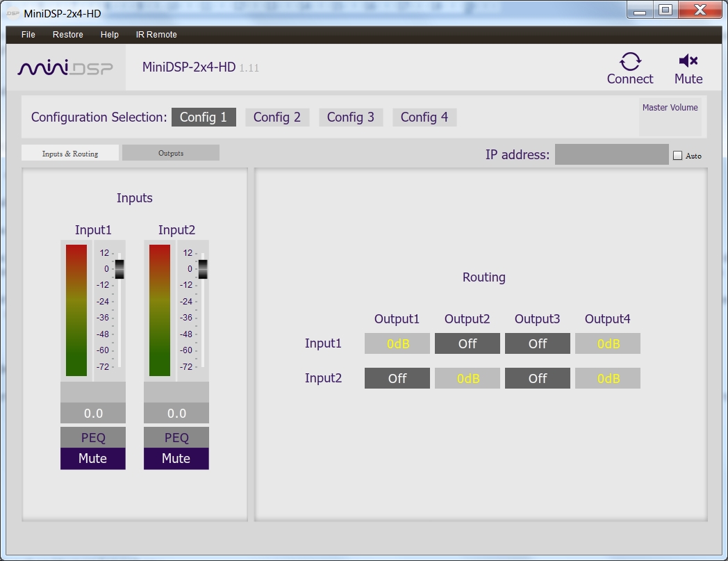This screenshot has width=728, height=561.
Task: Toggle Input2 to Output1 routing
Action: [397, 378]
